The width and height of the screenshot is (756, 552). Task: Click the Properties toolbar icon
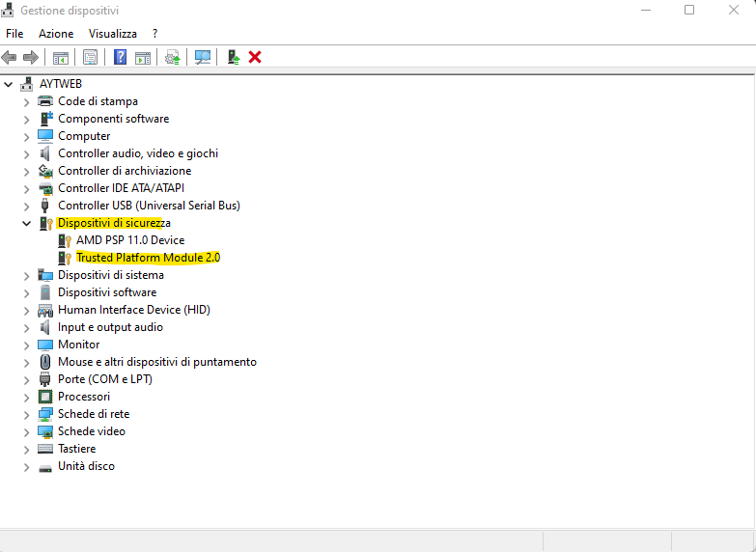click(90, 57)
